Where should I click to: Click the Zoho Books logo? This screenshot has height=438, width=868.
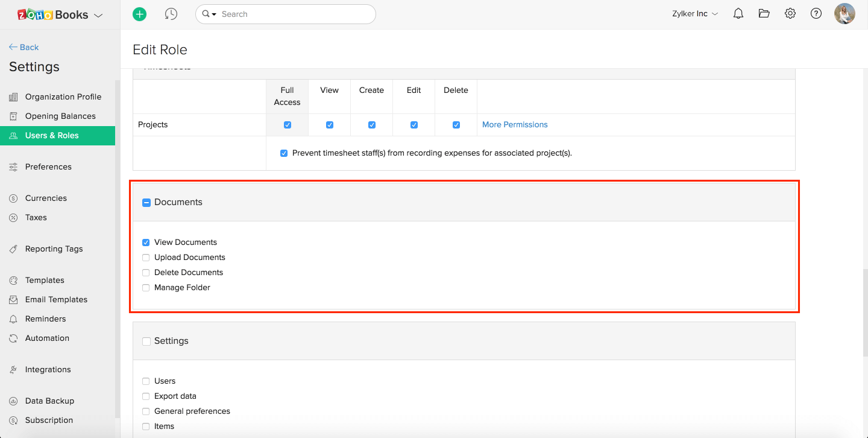click(x=52, y=15)
